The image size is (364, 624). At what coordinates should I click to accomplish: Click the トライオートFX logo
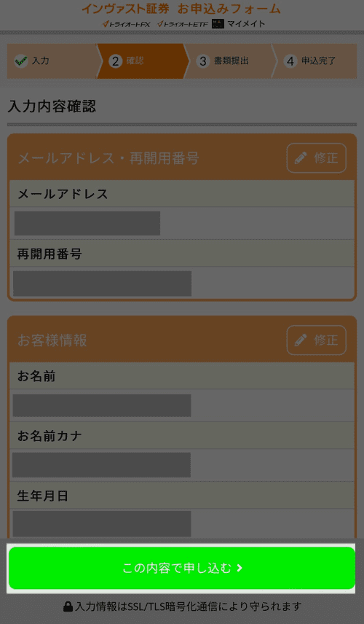[126, 24]
